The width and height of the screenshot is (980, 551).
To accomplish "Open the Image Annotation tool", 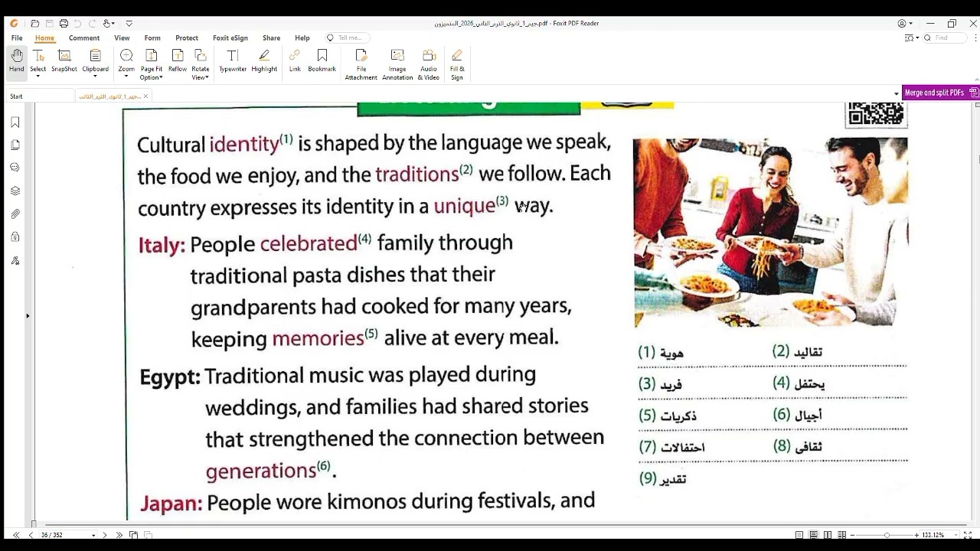I will (x=397, y=65).
